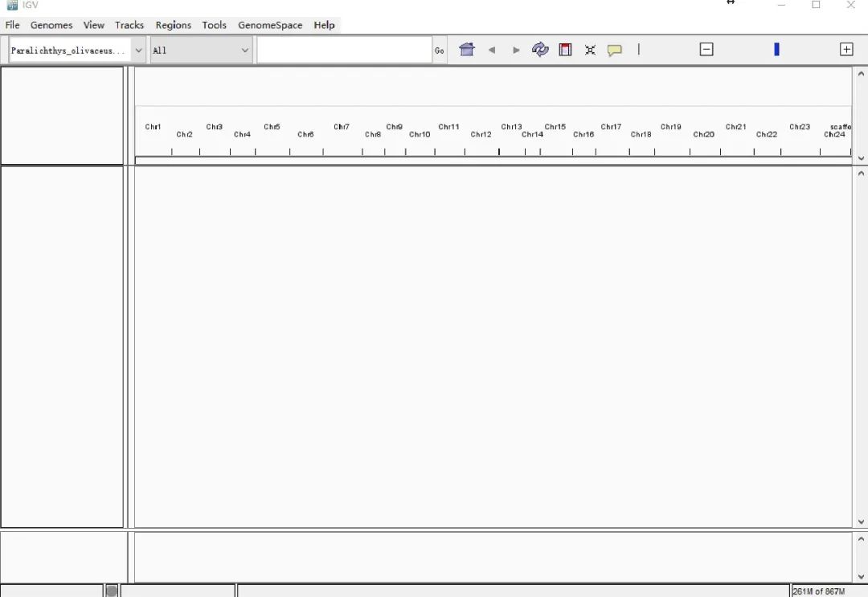This screenshot has height=597, width=868.
Task: Select Chr3 label in ruler
Action: pyautogui.click(x=215, y=127)
